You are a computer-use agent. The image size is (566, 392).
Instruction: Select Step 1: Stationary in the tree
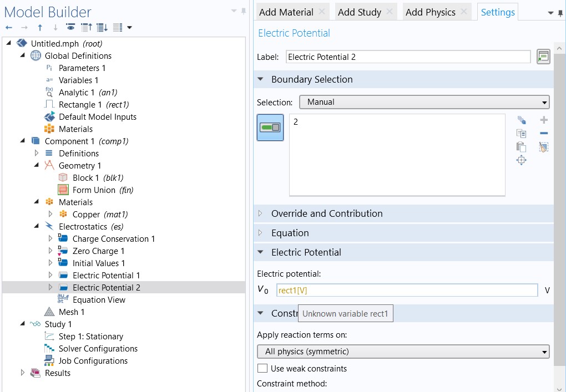(91, 337)
